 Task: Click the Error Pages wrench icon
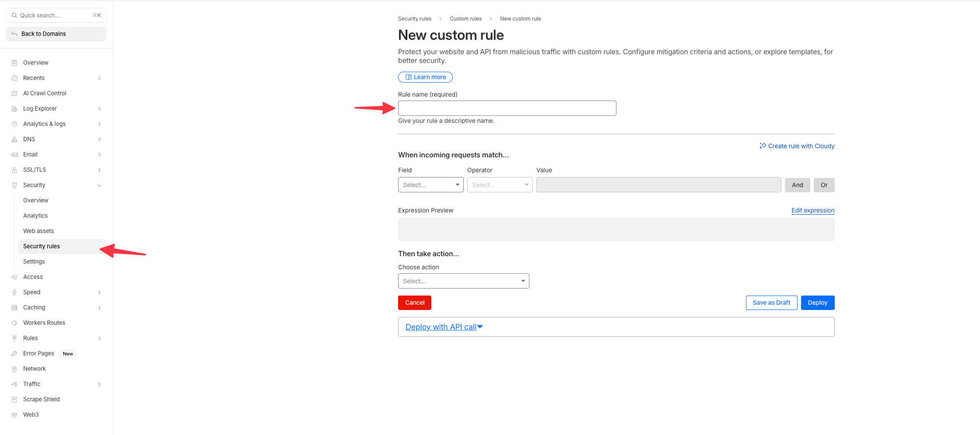pyautogui.click(x=14, y=354)
